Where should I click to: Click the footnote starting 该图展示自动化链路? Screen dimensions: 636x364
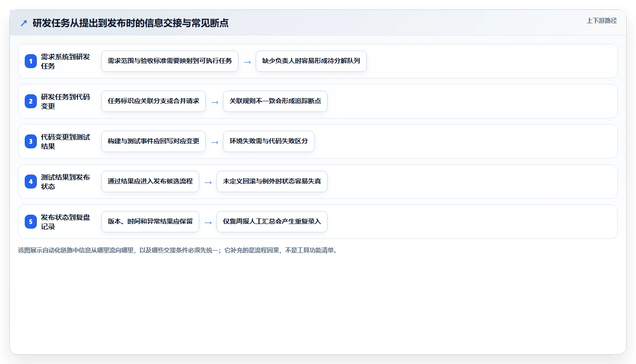pos(178,250)
